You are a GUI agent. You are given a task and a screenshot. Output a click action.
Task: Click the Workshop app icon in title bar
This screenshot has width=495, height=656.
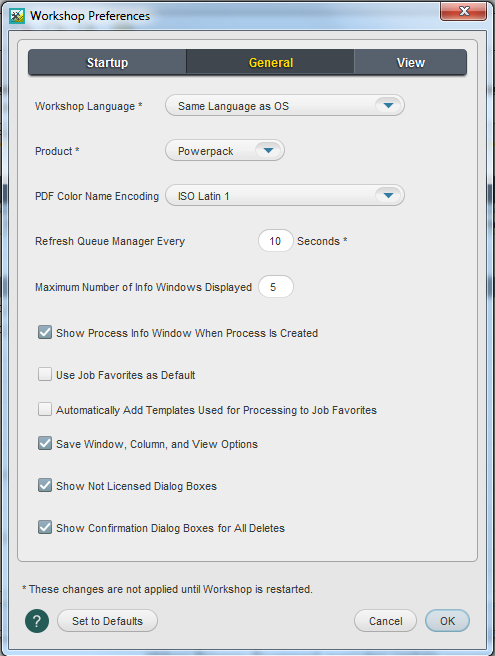click(x=17, y=16)
